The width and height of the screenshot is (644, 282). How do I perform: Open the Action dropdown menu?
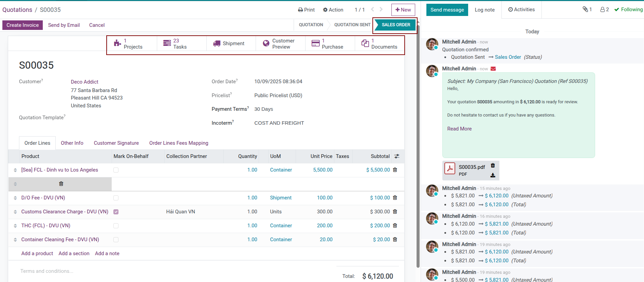click(333, 10)
